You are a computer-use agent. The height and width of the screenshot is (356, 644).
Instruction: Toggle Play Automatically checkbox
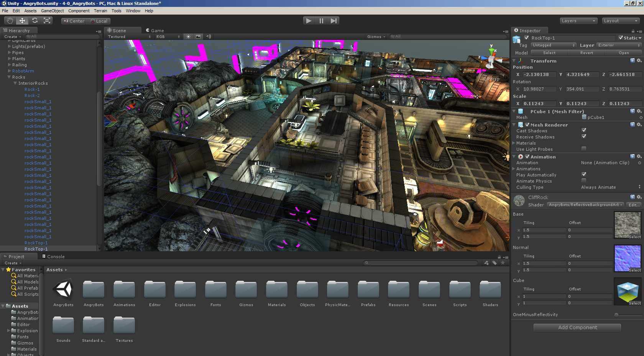[x=584, y=175]
